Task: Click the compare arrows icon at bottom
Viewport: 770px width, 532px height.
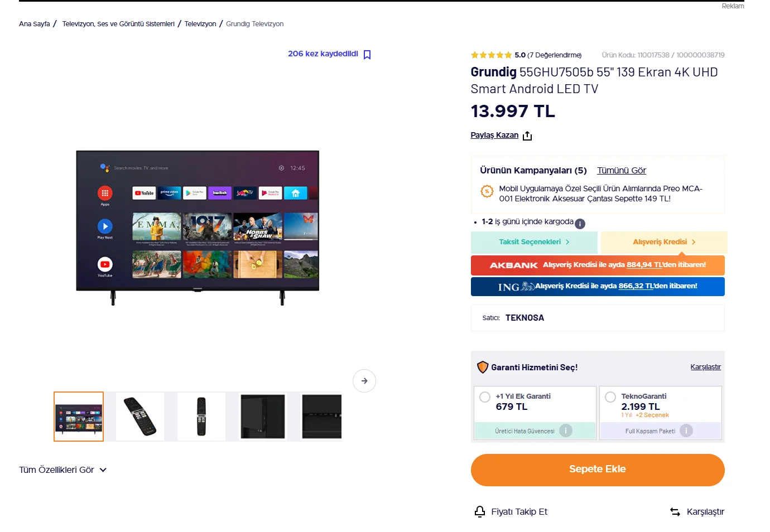Action: pos(675,511)
